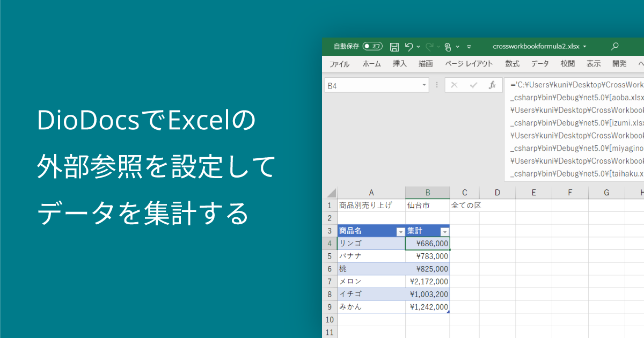Cancel formula entry with the X icon
Screen dimensions: 644x338
[453, 85]
